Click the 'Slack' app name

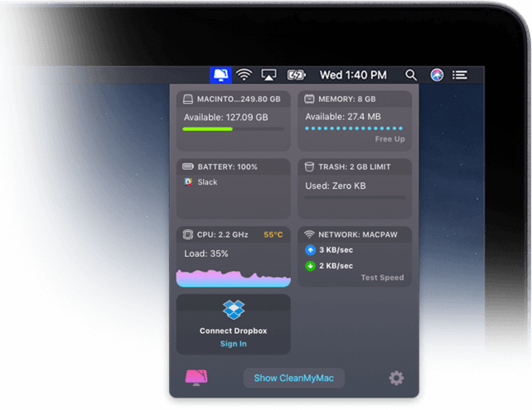[x=207, y=182]
